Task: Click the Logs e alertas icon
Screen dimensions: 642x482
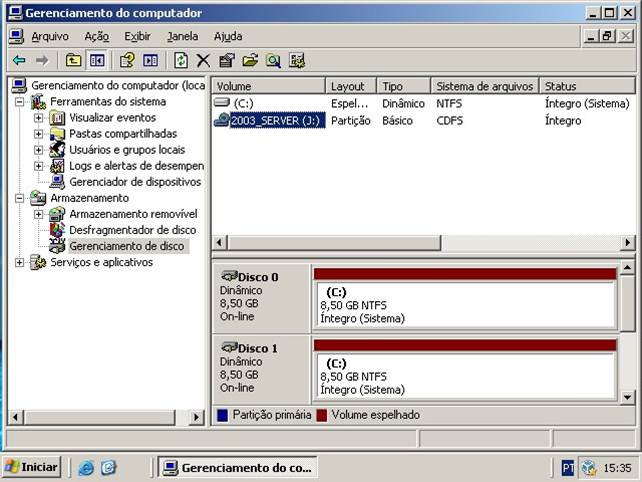Action: [x=57, y=166]
